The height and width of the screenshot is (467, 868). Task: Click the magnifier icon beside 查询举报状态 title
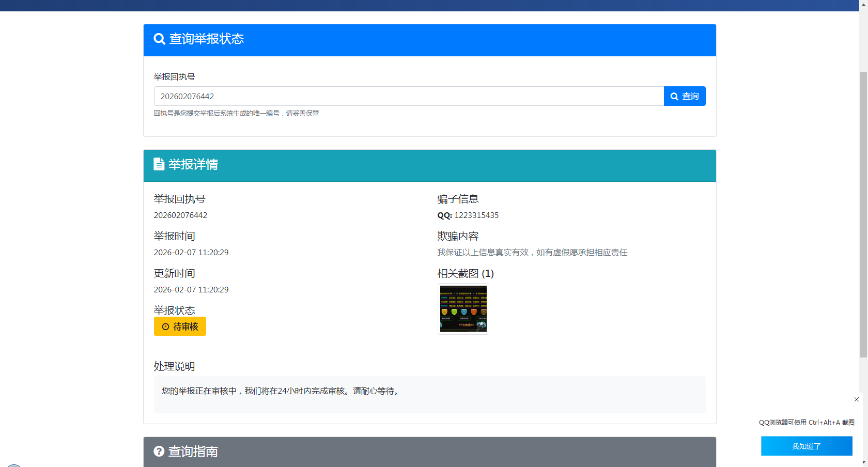coord(159,39)
